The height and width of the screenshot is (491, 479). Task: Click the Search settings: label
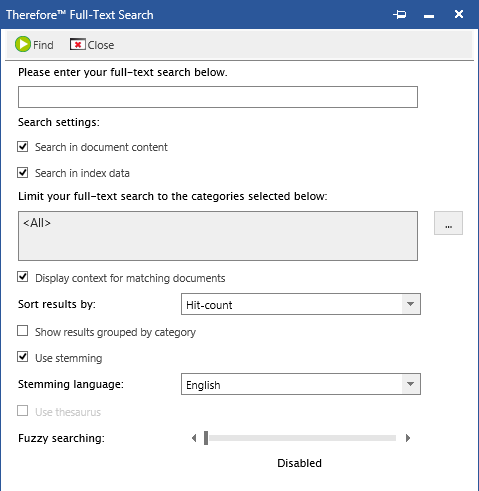[59, 122]
